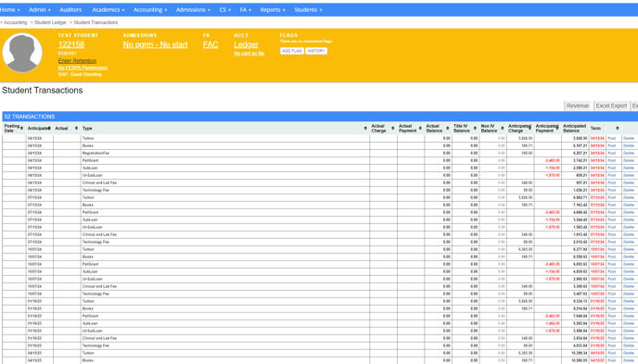Click Post in the 10/07/24 UnSubLoan row

coord(611,279)
